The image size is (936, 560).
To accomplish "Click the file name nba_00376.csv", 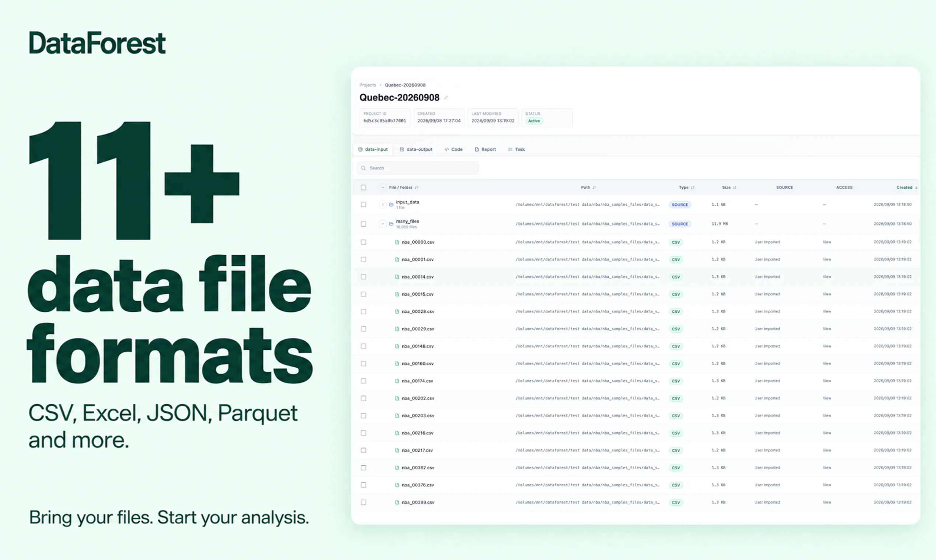I will pyautogui.click(x=418, y=485).
